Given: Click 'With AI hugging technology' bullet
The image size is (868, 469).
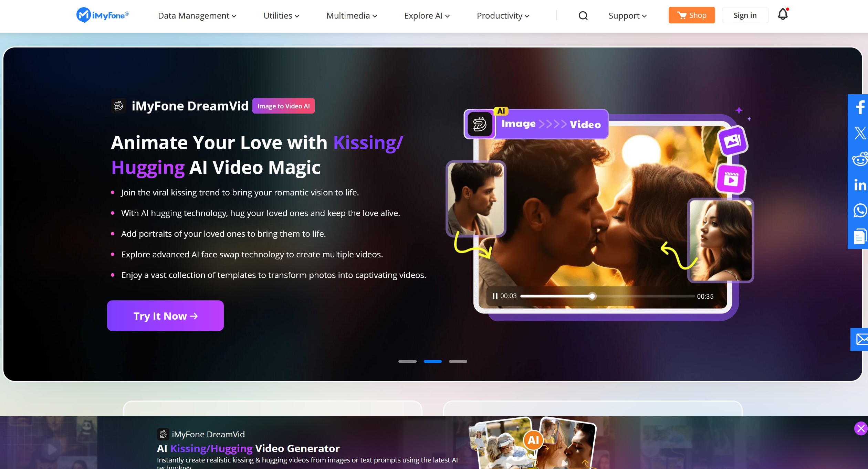Looking at the screenshot, I should pyautogui.click(x=261, y=213).
